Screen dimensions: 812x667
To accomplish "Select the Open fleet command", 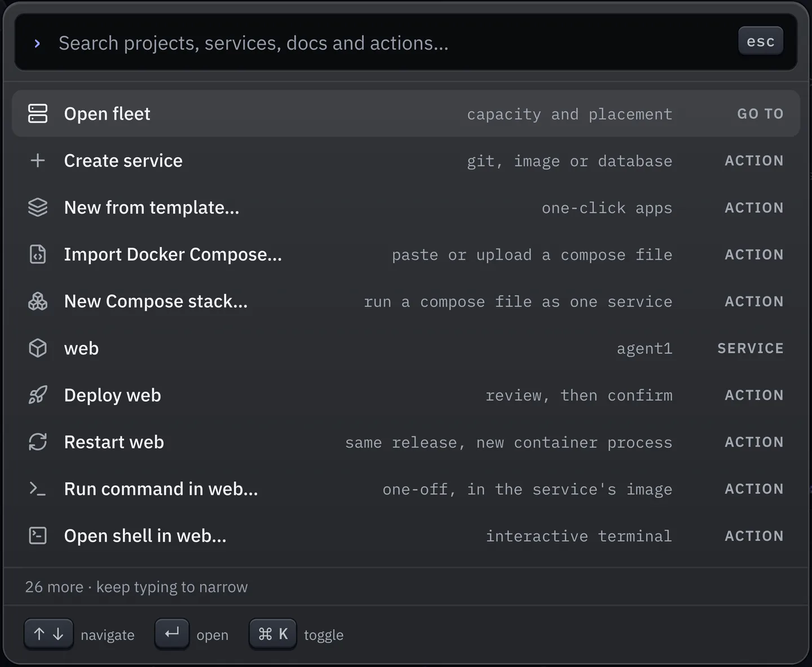I will pos(406,113).
